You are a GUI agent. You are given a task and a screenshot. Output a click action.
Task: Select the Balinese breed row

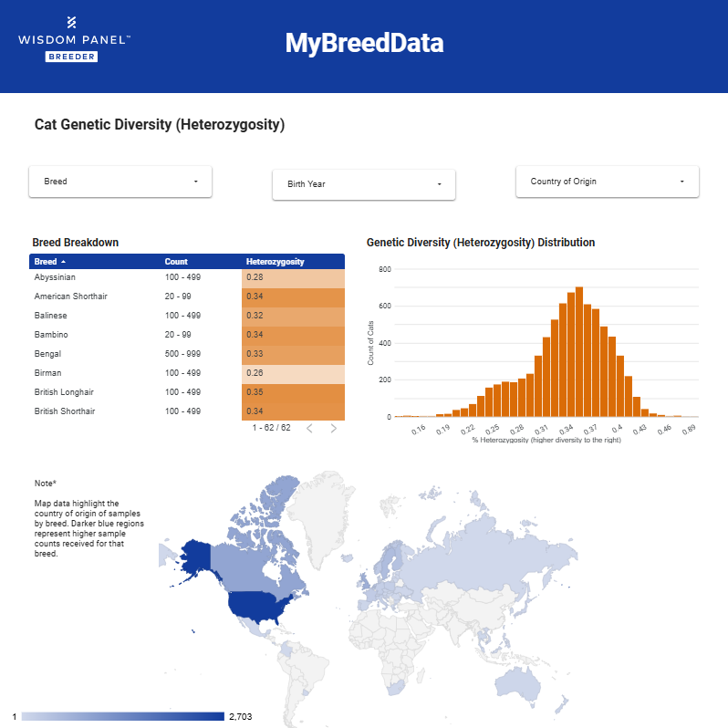coord(187,316)
